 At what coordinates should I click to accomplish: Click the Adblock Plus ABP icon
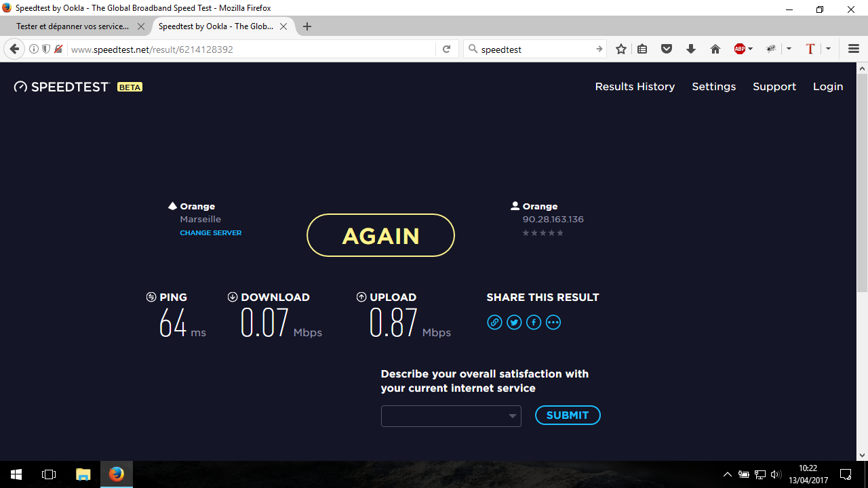(x=740, y=49)
